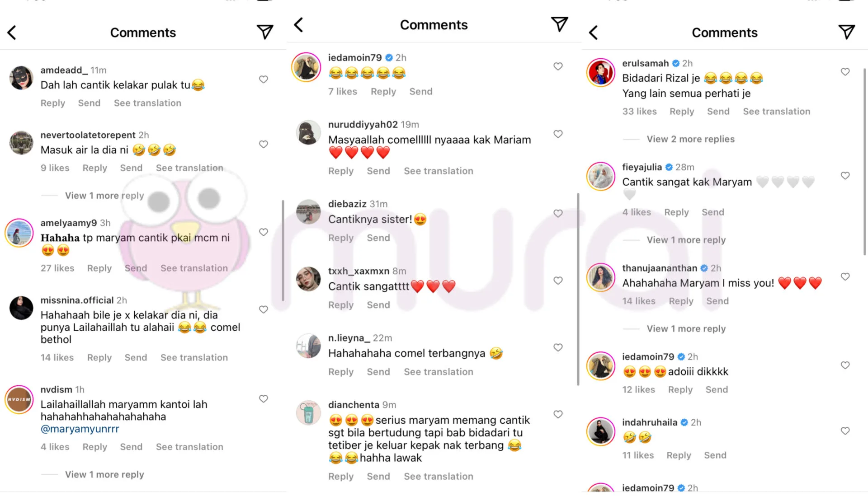Open the @maryamyunrrr mention link
The height and width of the screenshot is (496, 868).
coord(80,429)
